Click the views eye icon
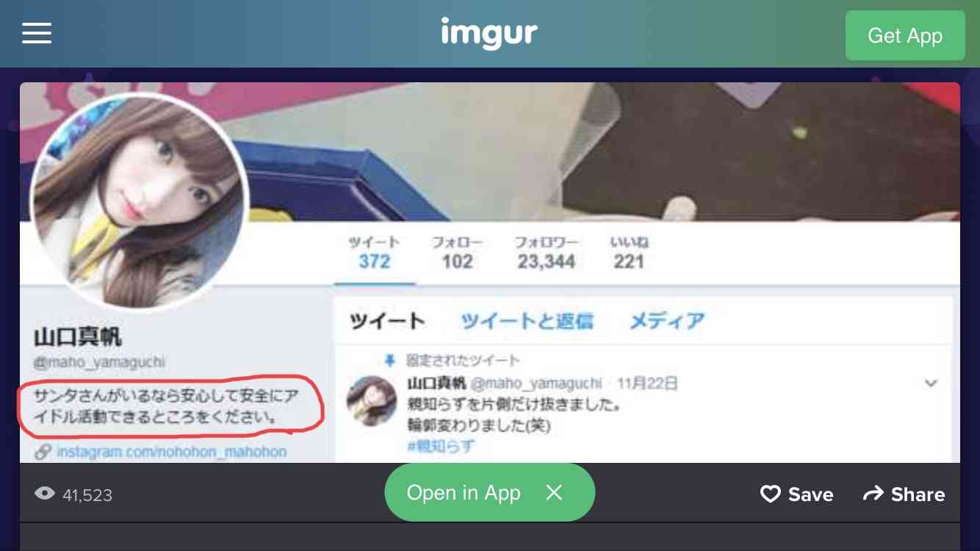This screenshot has height=551, width=980. (45, 494)
